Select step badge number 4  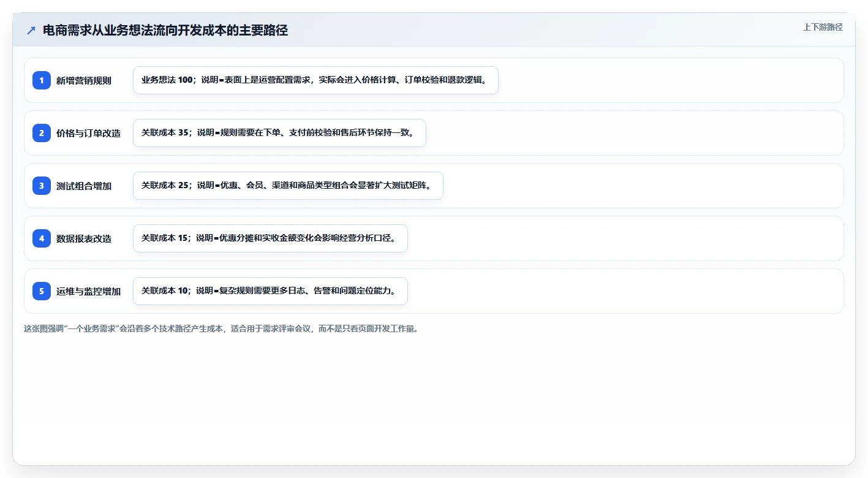coord(42,238)
